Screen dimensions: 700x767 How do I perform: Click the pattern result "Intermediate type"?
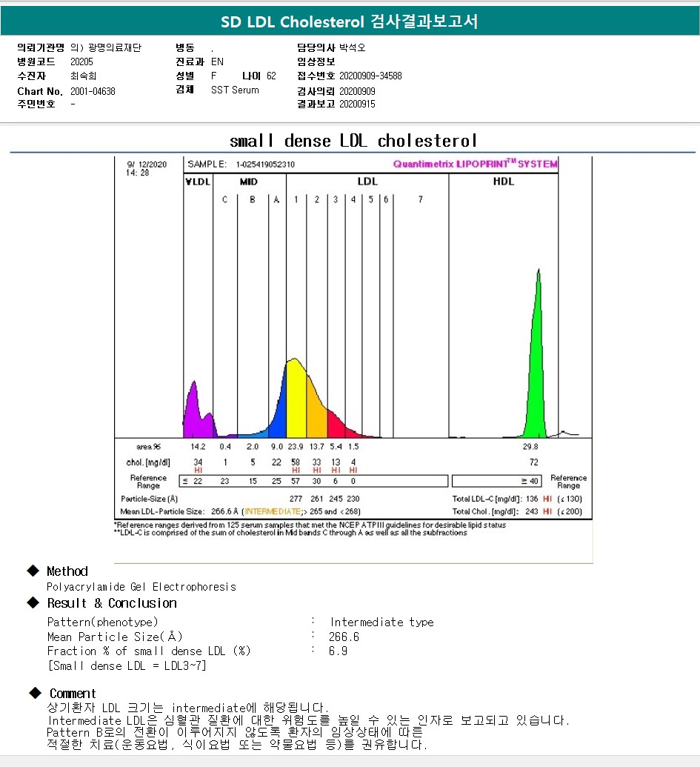point(381,622)
